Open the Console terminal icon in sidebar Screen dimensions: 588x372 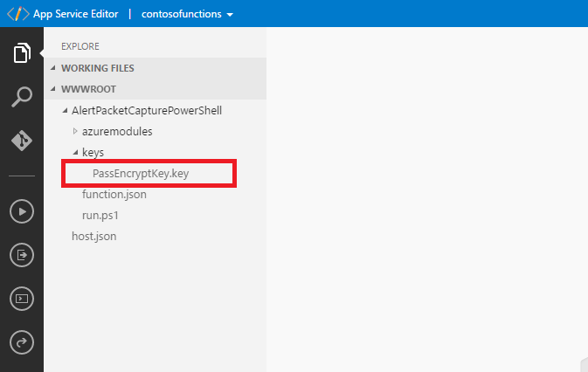(22, 298)
